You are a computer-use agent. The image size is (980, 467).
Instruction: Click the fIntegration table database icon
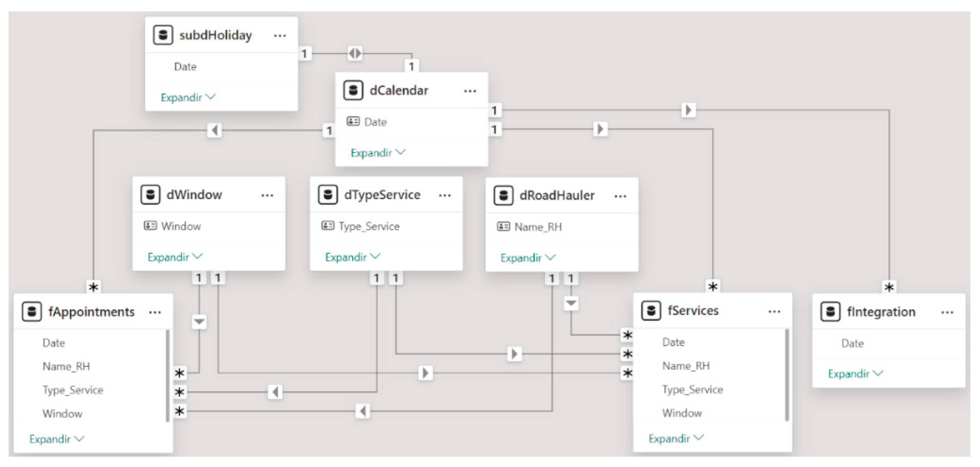(830, 312)
